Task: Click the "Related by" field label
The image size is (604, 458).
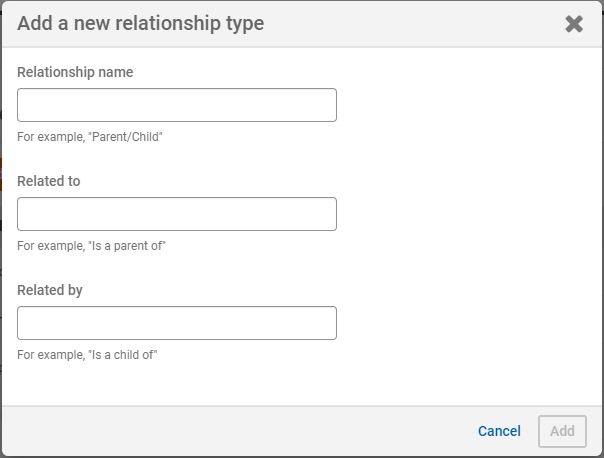Action: pyautogui.click(x=50, y=290)
